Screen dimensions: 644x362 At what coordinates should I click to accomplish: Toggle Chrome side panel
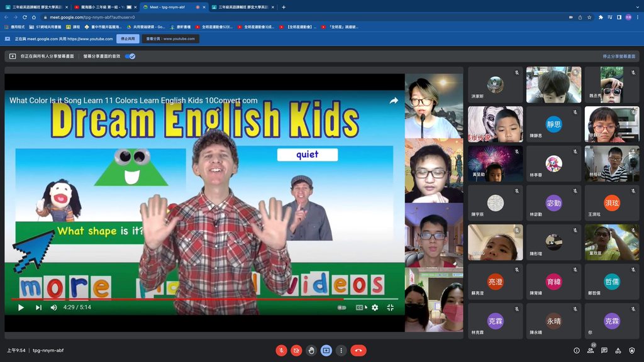(x=619, y=17)
